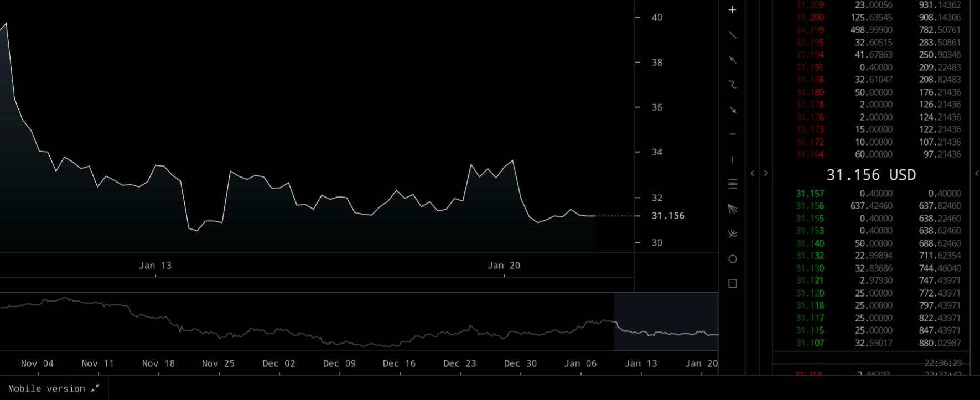Screen dimensions: 980x400
Task: Choose the ray line tool
Action: click(732, 60)
